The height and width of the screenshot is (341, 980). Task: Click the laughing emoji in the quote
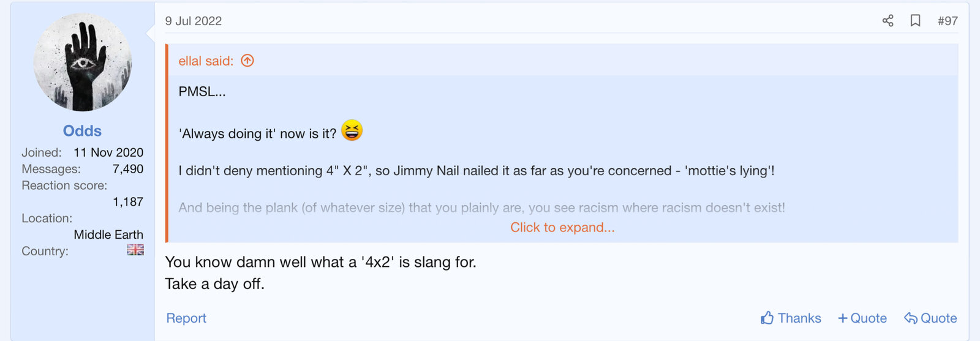tap(352, 130)
